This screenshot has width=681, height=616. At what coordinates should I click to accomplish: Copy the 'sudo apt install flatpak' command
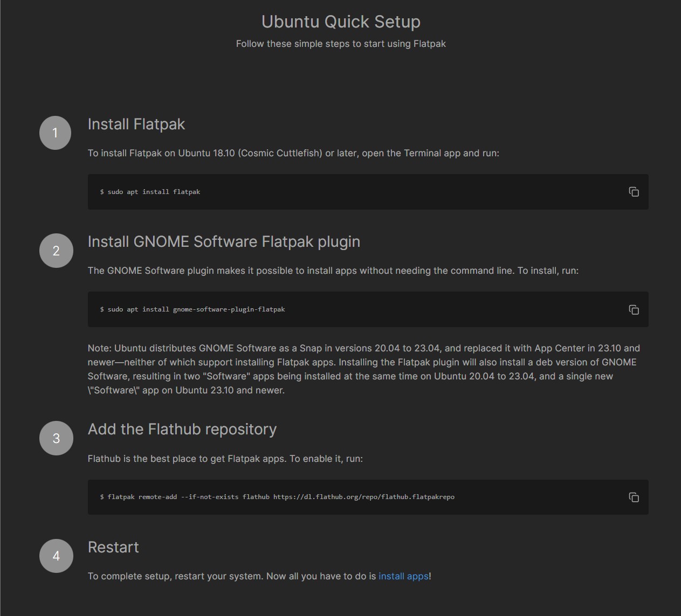click(x=634, y=192)
